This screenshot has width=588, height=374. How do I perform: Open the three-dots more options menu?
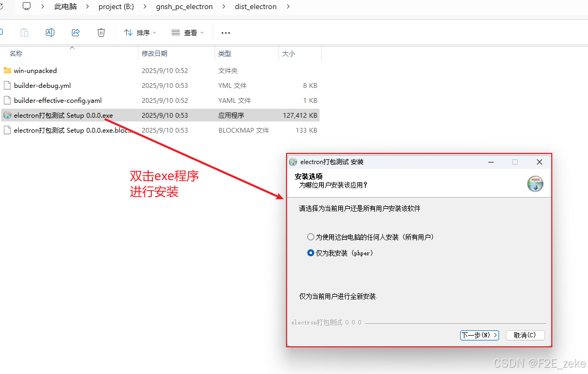coord(226,33)
